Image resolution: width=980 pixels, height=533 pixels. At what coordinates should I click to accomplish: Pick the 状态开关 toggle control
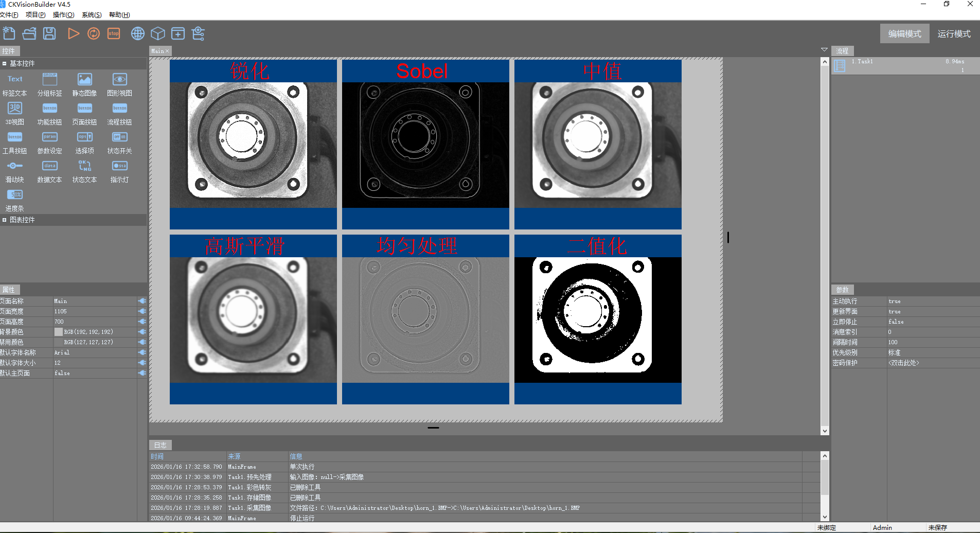119,137
